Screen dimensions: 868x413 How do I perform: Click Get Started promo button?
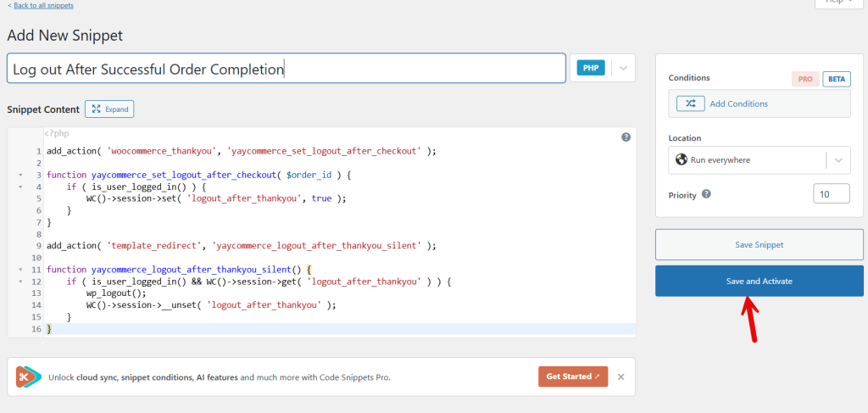[x=573, y=377]
